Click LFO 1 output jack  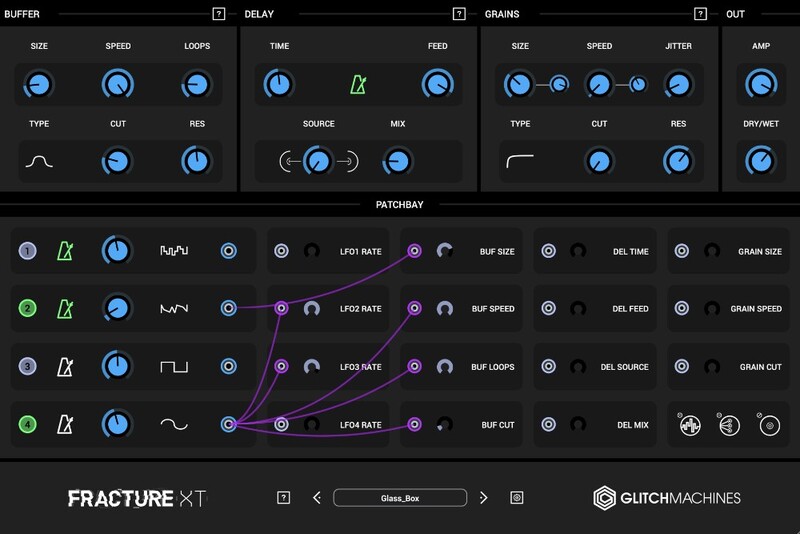pos(229,251)
